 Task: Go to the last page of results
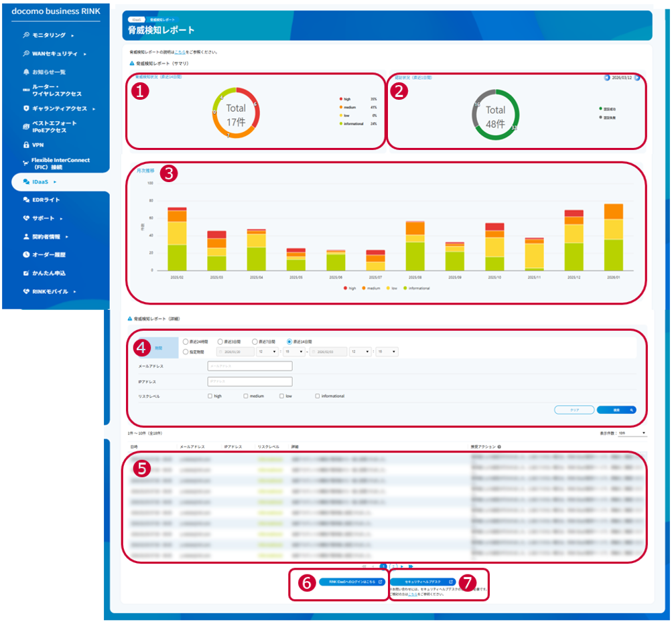(410, 566)
